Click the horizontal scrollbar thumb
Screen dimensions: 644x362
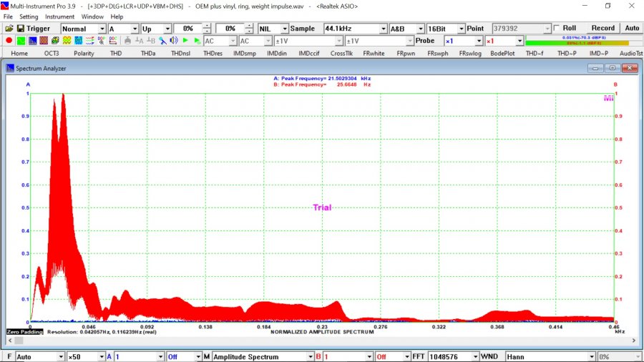click(19, 341)
